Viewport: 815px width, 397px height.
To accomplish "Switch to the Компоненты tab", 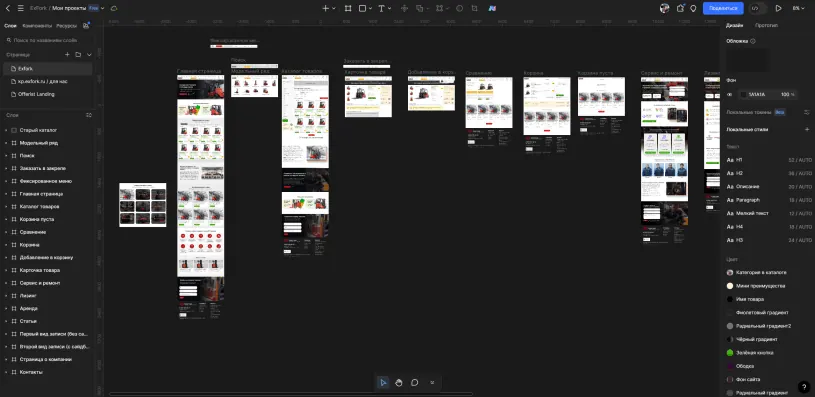I will [37, 25].
